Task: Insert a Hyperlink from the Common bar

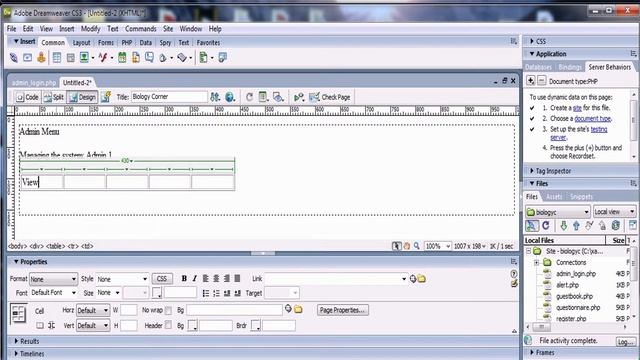Action: click(x=13, y=58)
